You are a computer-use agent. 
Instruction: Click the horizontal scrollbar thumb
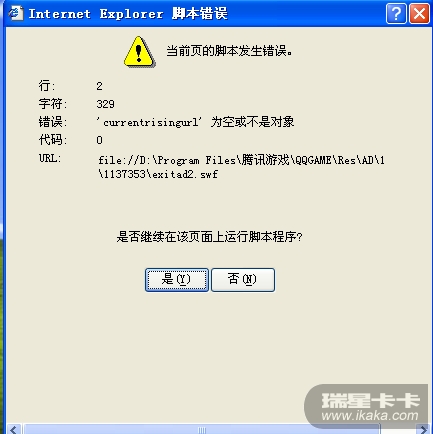pos(202,429)
